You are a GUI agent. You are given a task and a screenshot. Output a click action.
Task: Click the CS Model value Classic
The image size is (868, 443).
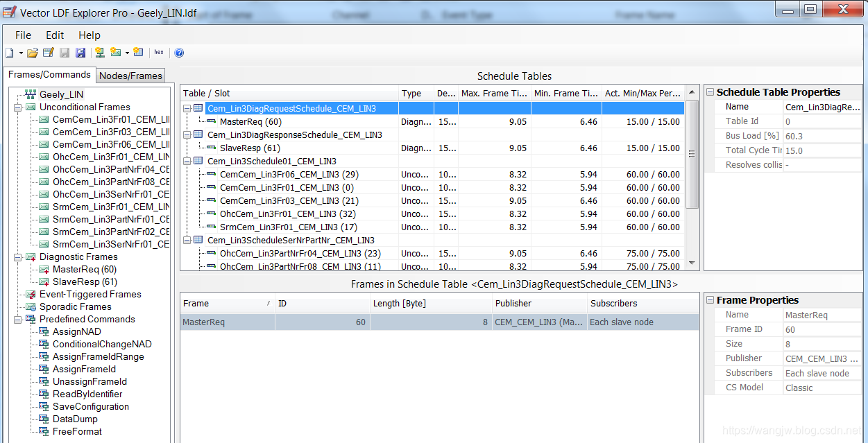point(823,388)
